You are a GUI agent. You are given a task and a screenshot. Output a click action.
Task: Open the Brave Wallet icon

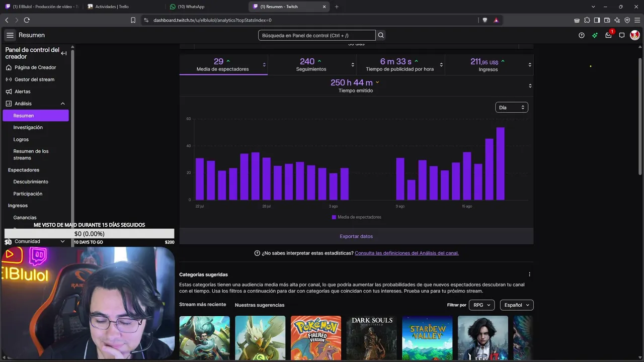[607, 20]
